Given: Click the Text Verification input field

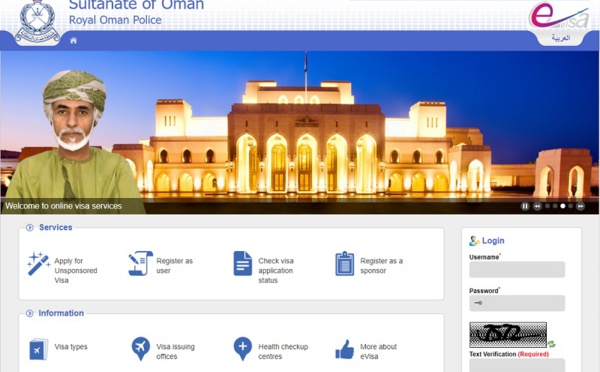Looking at the screenshot, I should pos(517,365).
